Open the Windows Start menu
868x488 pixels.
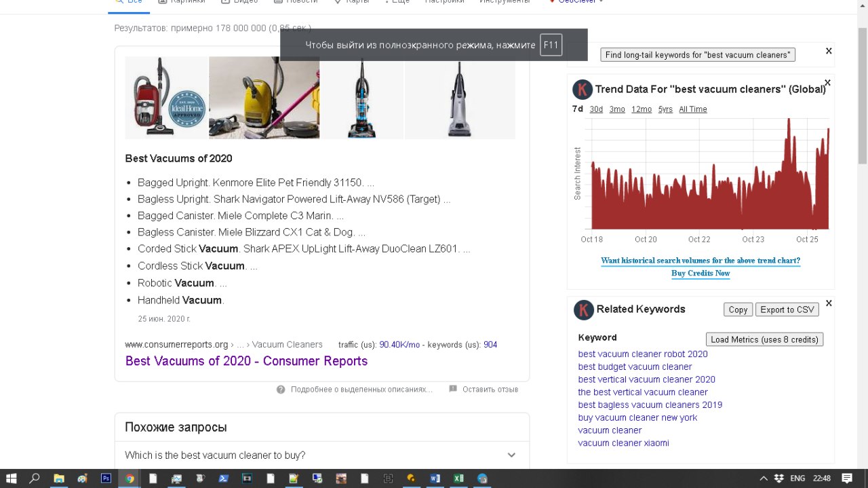point(12,478)
